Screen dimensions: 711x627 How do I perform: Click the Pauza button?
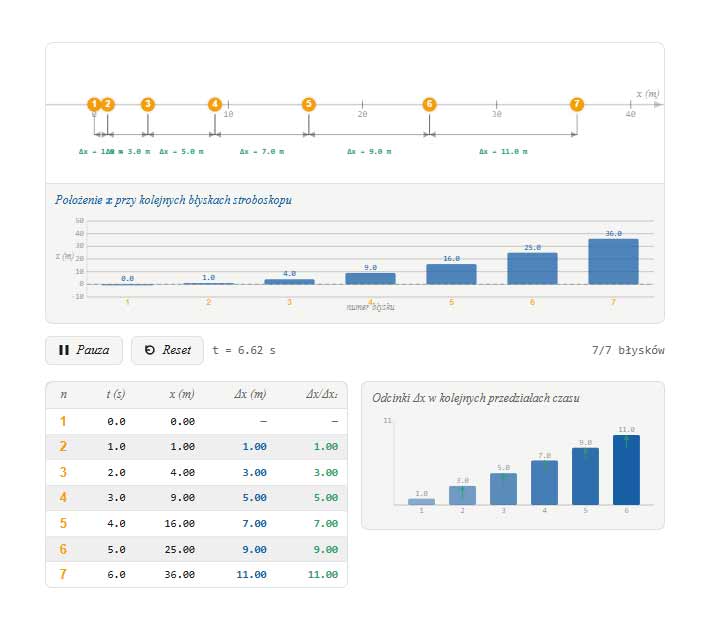pyautogui.click(x=84, y=350)
